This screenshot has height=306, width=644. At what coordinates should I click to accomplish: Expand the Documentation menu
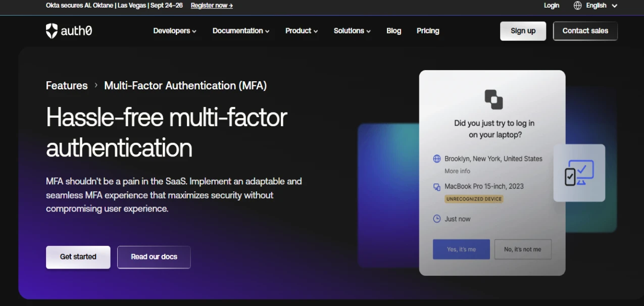point(241,31)
